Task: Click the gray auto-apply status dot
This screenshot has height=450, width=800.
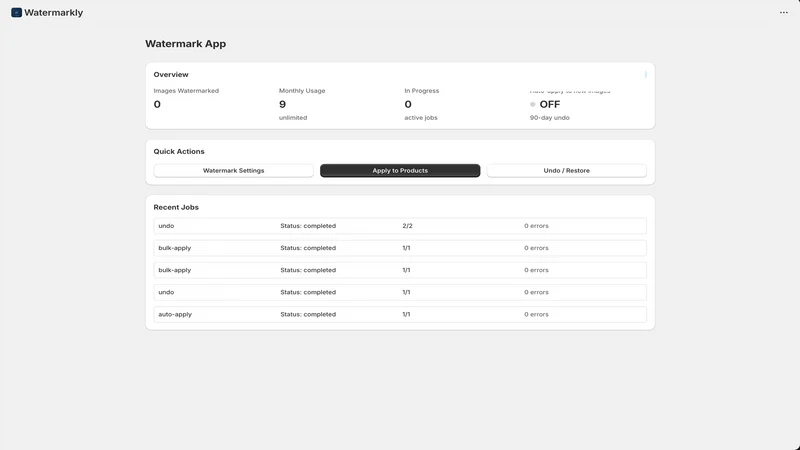Action: [533, 104]
